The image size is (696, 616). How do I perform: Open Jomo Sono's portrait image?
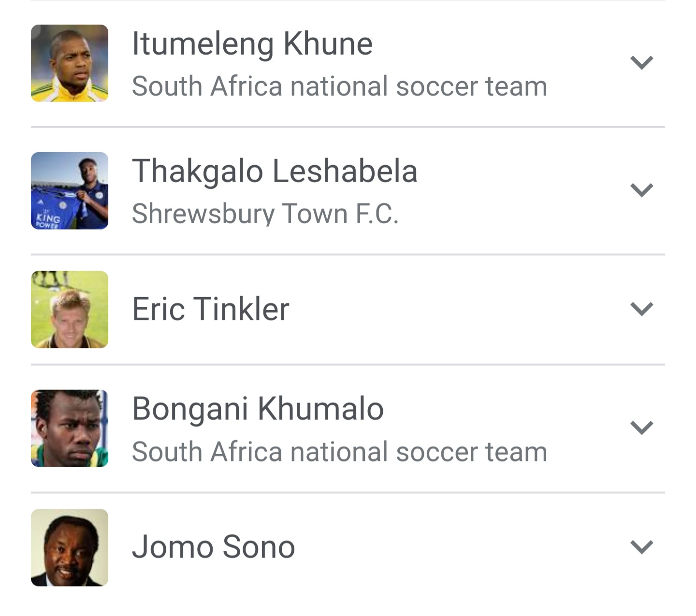tap(70, 547)
